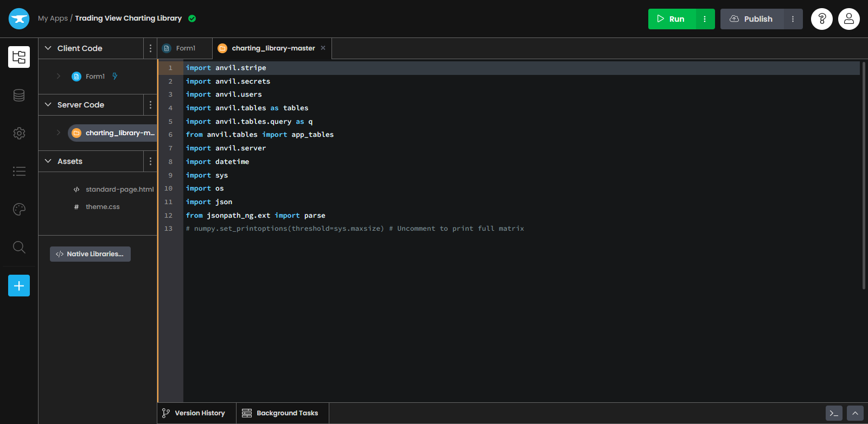Click the editor vertical scrollbar
Image resolution: width=868 pixels, height=424 pixels.
(x=864, y=175)
